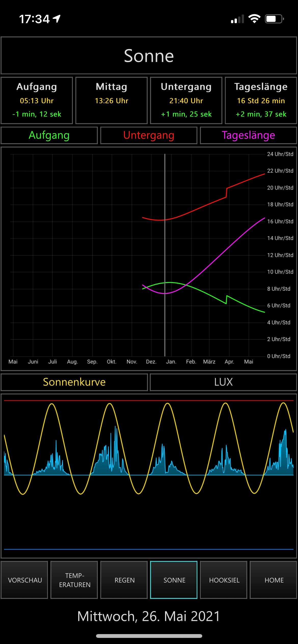Toggle the green Aufgang curve button
This screenshot has height=644, width=298.
point(49,135)
